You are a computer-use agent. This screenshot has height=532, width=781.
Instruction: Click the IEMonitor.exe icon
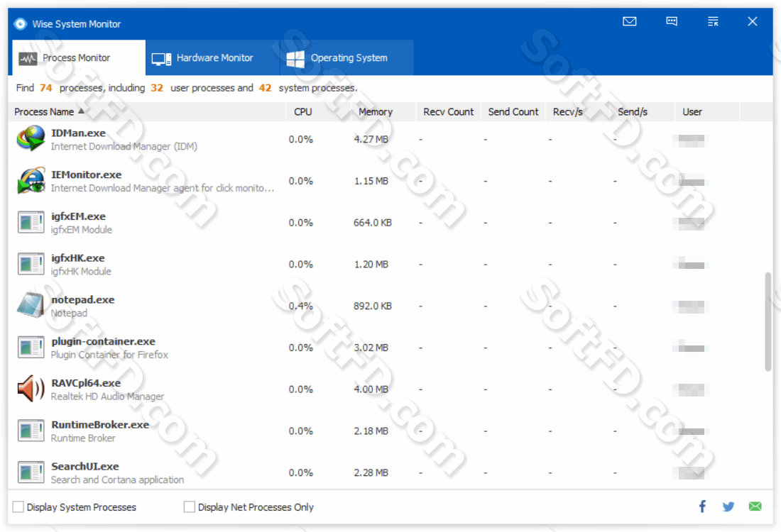click(x=31, y=181)
